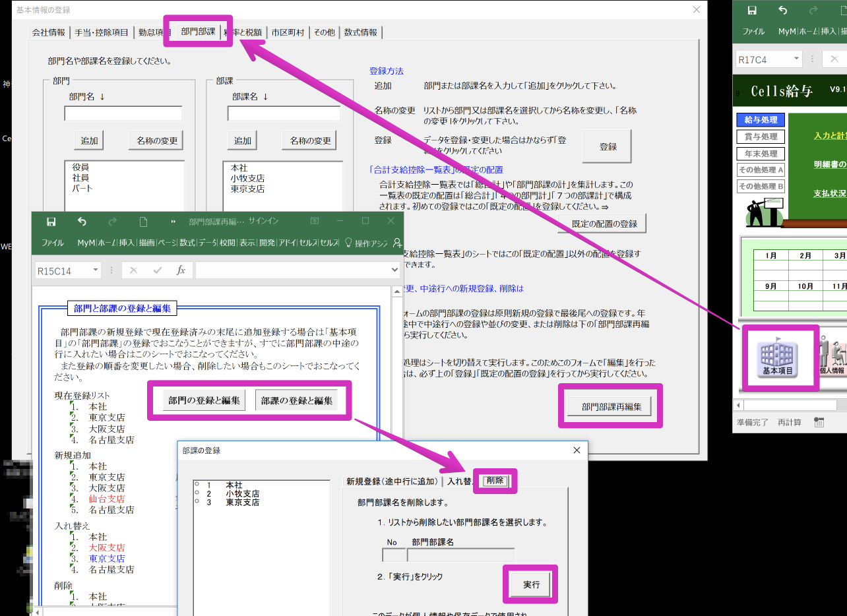The width and height of the screenshot is (847, 616).
Task: Select その他処理 A button
Action: pos(761,169)
